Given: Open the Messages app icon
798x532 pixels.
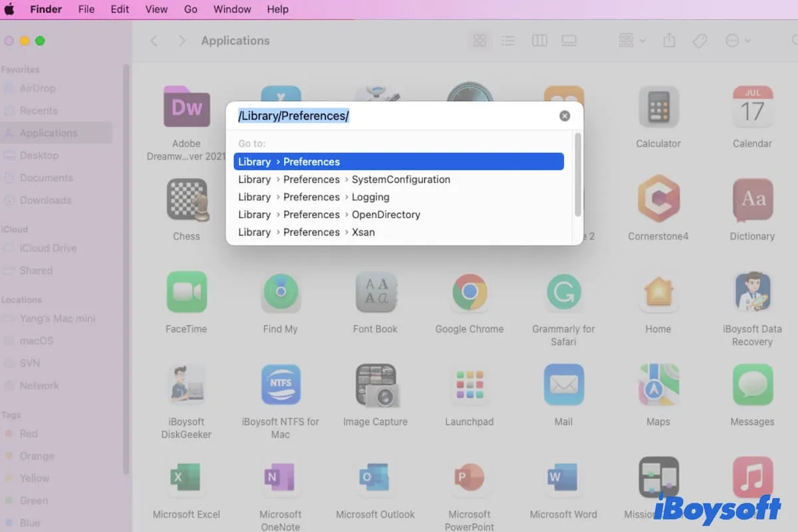Looking at the screenshot, I should 752,384.
